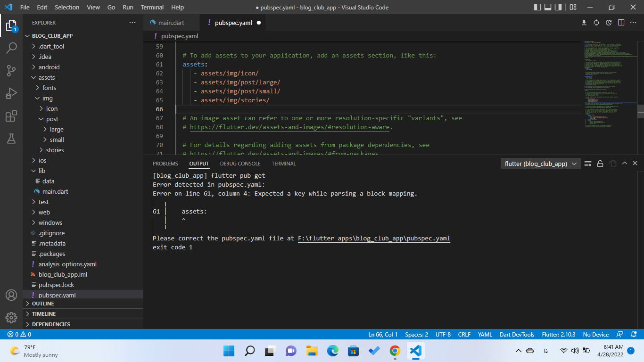Switch to the DEBUG CONSOLE tab
The width and height of the screenshot is (644, 362).
[240, 164]
